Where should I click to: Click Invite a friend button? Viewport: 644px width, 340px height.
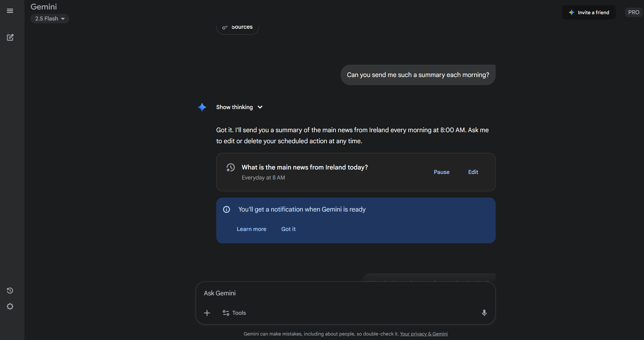point(589,12)
